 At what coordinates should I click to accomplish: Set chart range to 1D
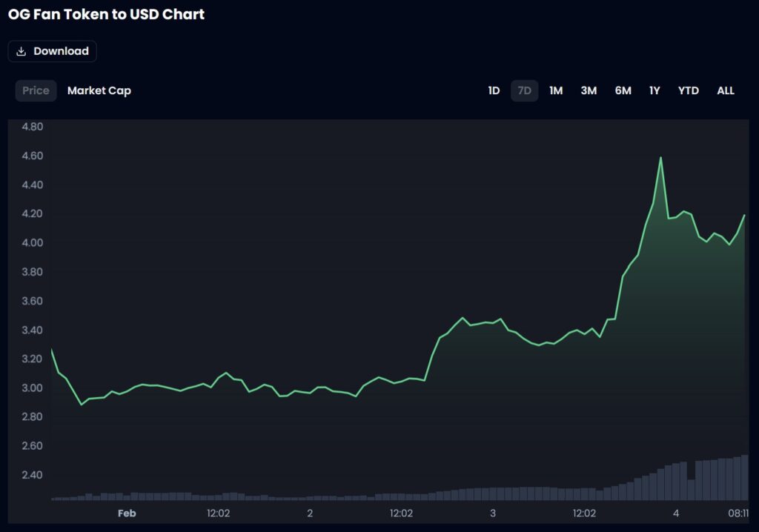494,90
